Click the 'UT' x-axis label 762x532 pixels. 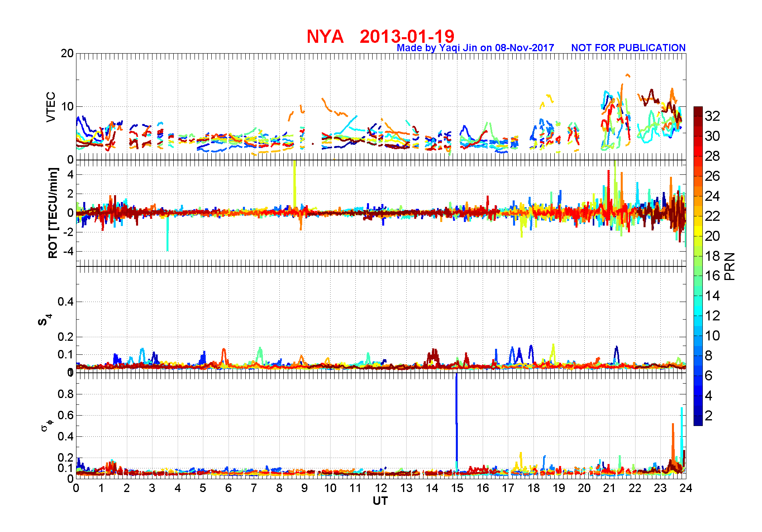click(x=380, y=501)
